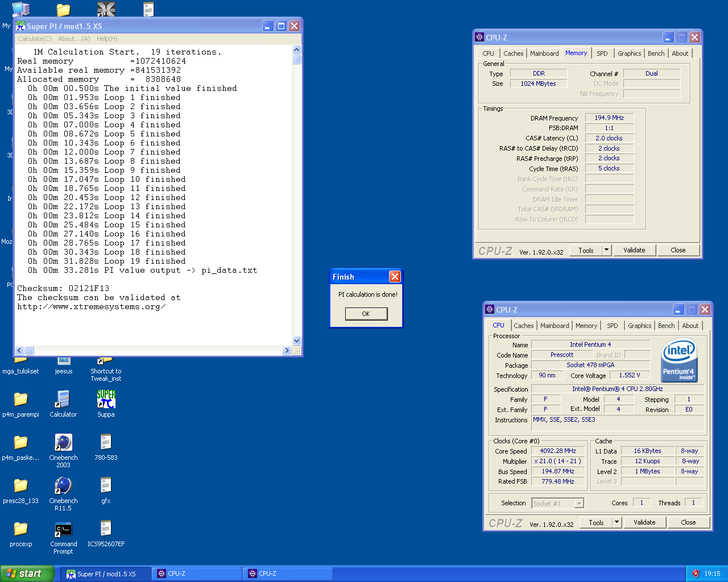This screenshot has height=582, width=728.
Task: Open Shortcut to Tweak_inst icon
Action: click(x=106, y=368)
